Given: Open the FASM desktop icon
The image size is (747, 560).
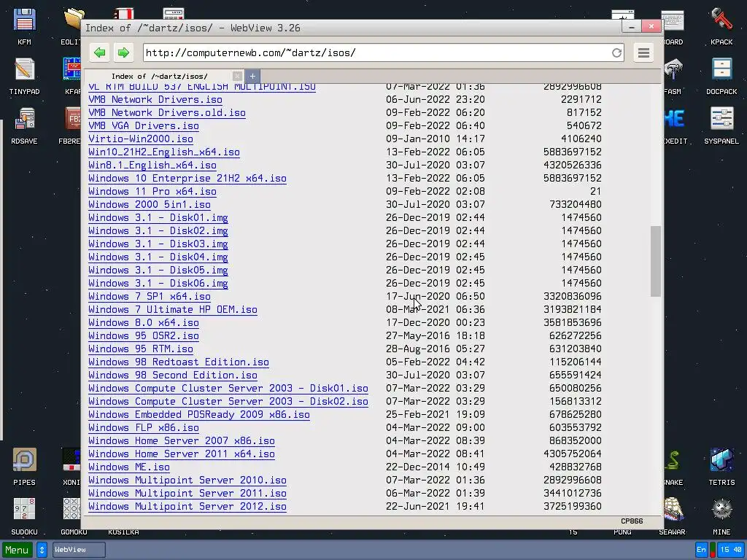Looking at the screenshot, I should click(673, 76).
